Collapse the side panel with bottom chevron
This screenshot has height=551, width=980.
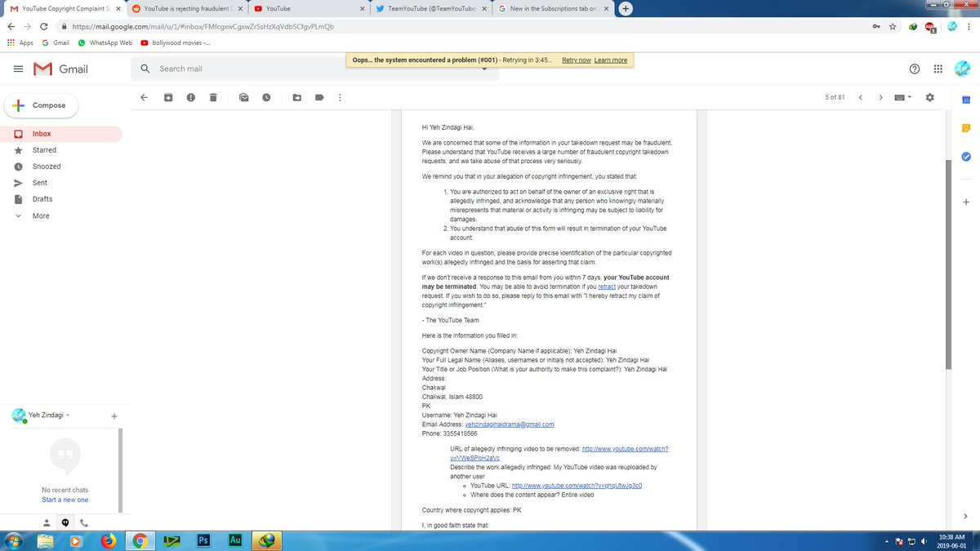965,516
